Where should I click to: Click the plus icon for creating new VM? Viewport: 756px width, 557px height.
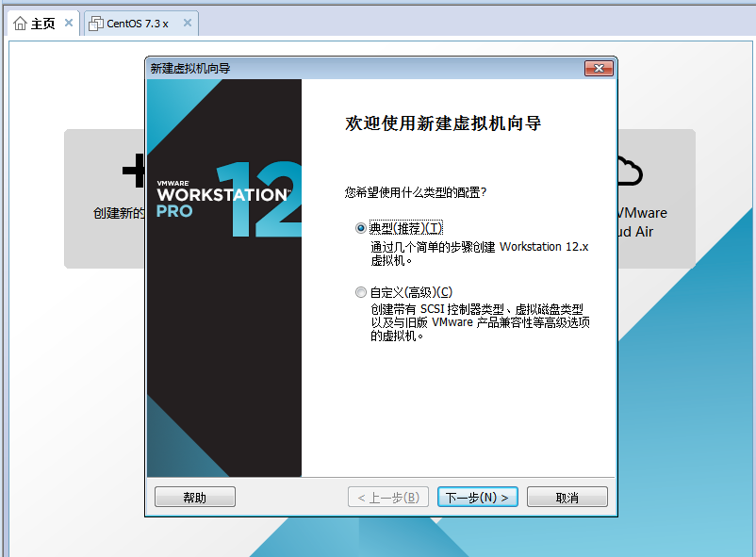[134, 171]
